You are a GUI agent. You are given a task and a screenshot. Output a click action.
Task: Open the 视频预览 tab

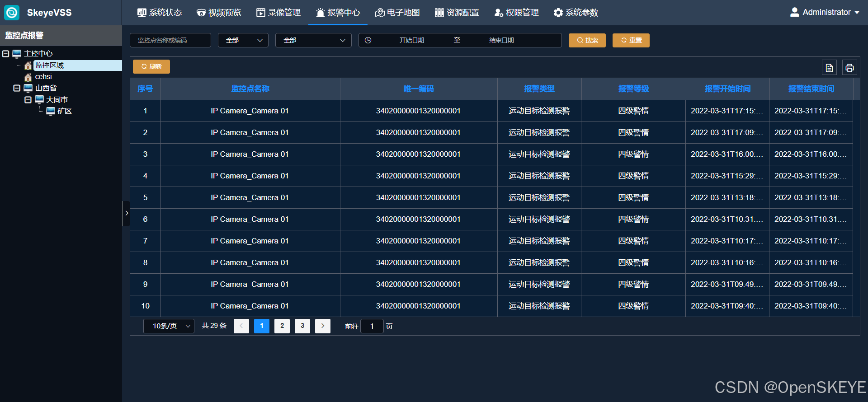tap(219, 13)
